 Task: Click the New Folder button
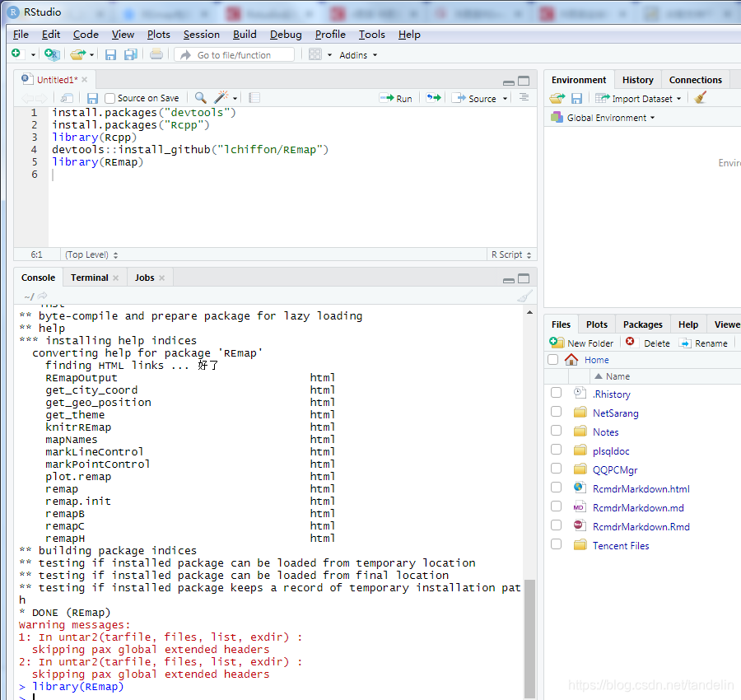click(582, 343)
